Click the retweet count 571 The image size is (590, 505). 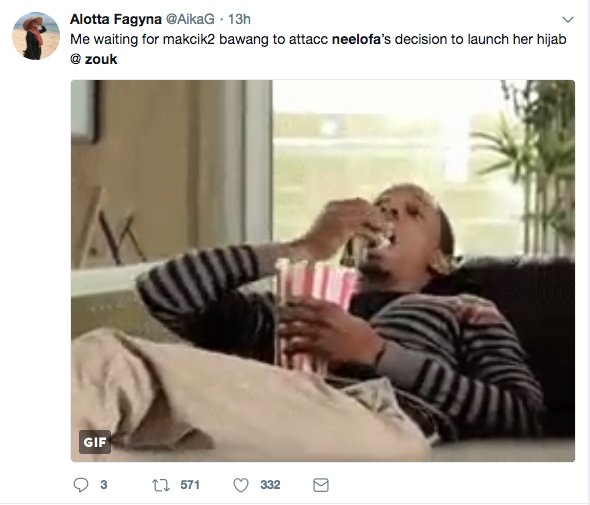point(190,485)
